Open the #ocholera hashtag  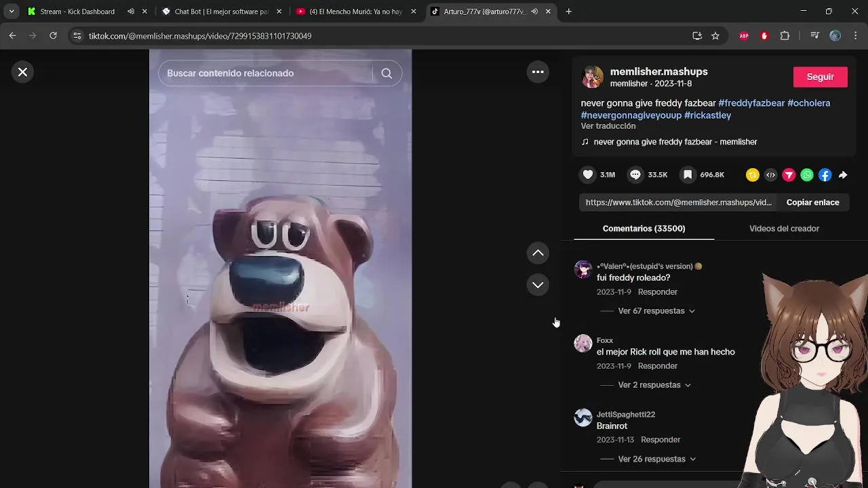coord(808,103)
